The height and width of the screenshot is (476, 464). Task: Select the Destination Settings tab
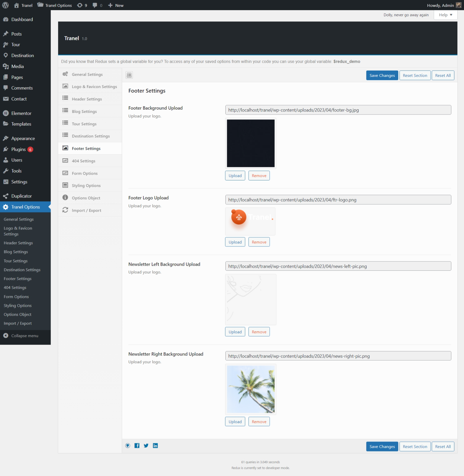[90, 136]
